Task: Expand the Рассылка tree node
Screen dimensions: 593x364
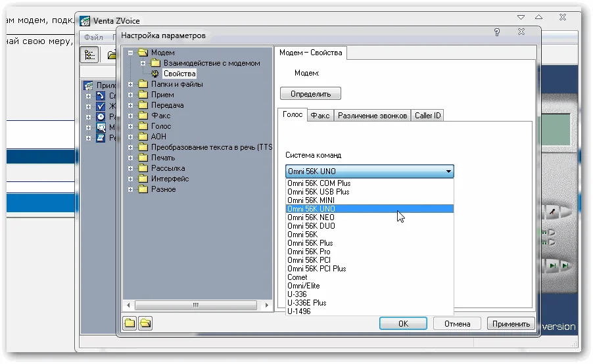Action: (x=130, y=169)
